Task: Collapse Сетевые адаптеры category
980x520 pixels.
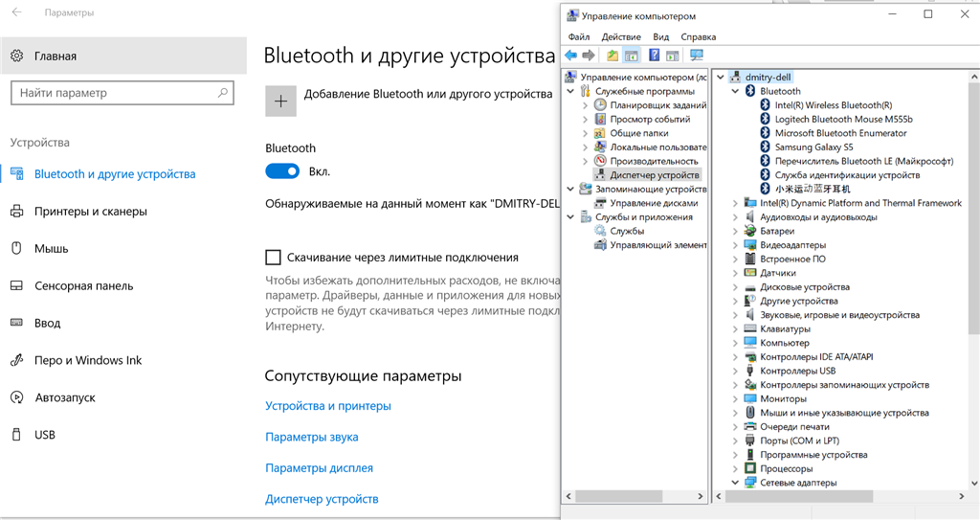Action: click(x=736, y=483)
